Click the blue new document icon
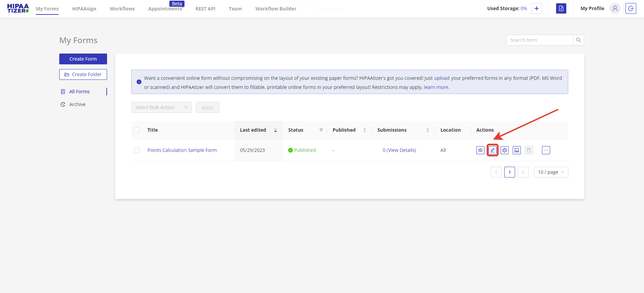Image resolution: width=644 pixels, height=293 pixels. pos(561,8)
